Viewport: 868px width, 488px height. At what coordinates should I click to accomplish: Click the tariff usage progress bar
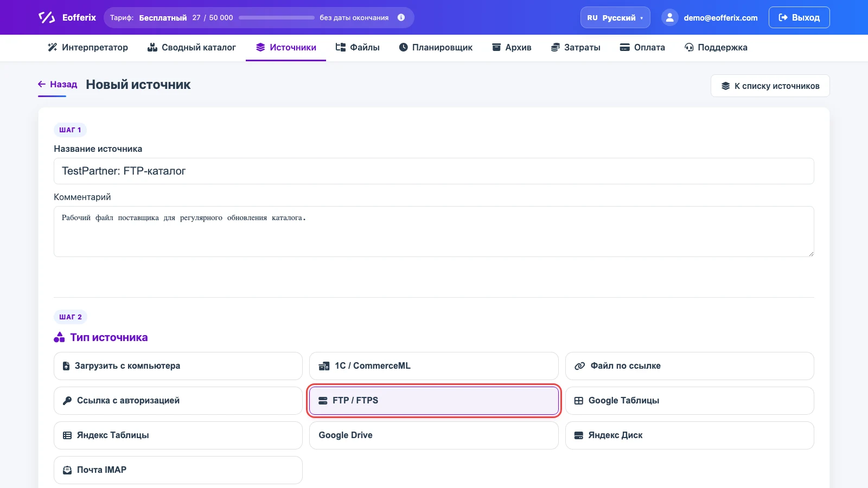click(277, 17)
